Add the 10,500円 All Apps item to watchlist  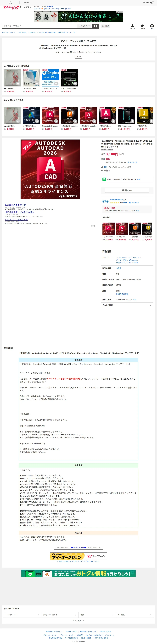tap(37, 121)
